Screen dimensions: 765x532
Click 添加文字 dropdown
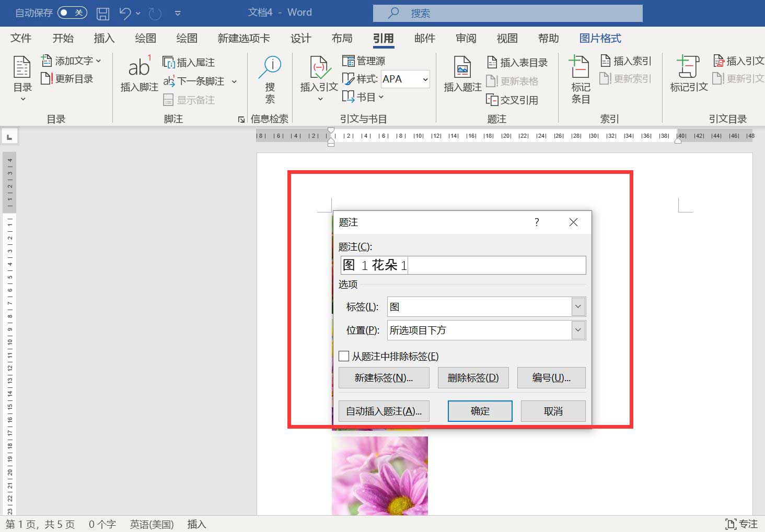71,61
